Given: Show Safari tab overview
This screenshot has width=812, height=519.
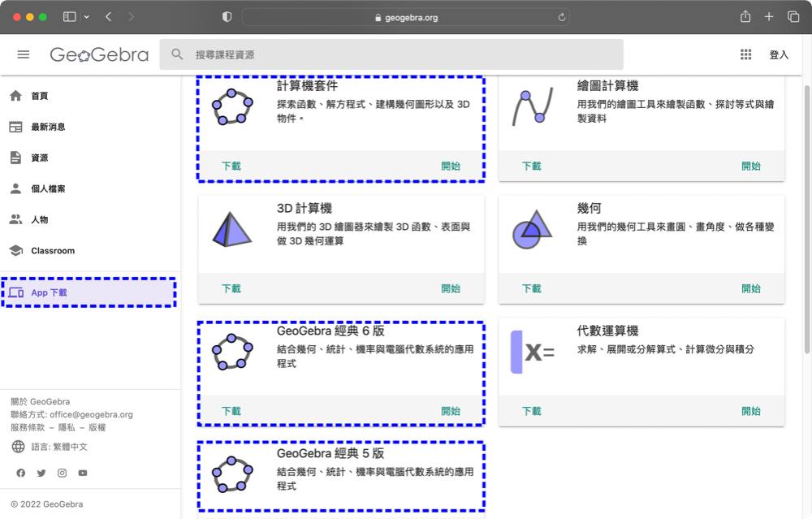Looking at the screenshot, I should (x=793, y=17).
